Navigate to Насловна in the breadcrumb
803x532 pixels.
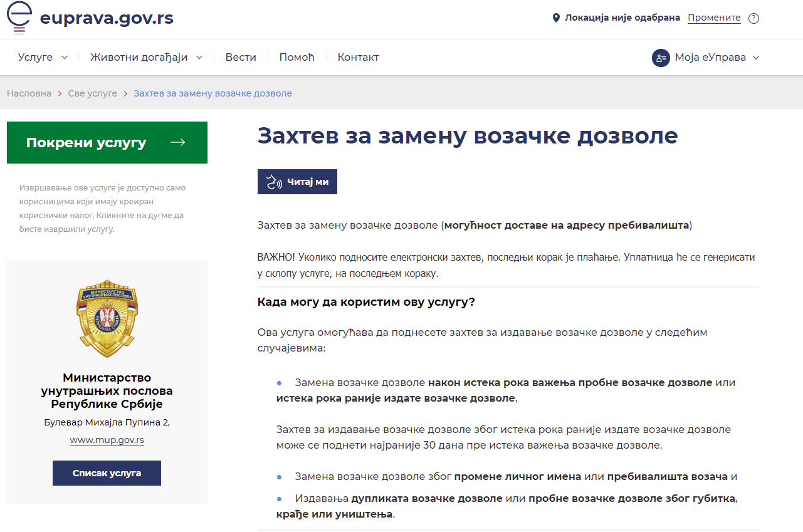pyautogui.click(x=29, y=93)
